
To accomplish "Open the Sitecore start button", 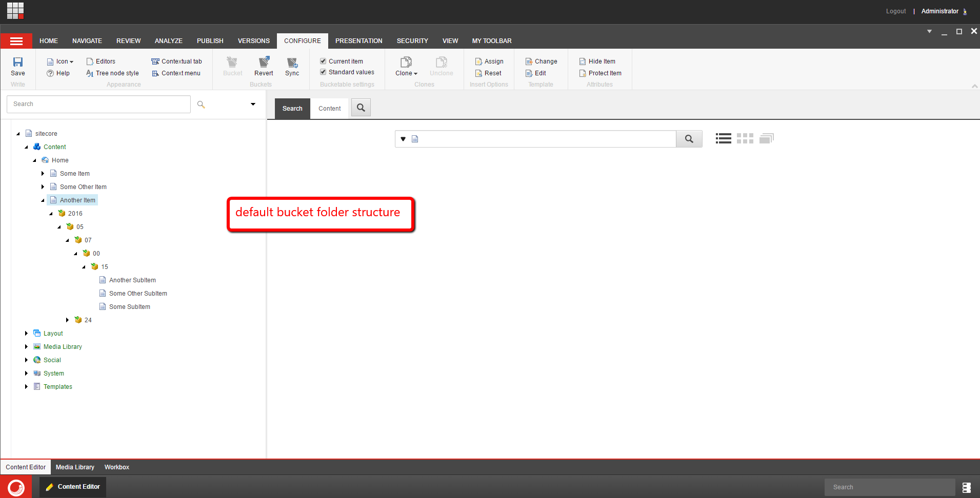I will pos(16,487).
